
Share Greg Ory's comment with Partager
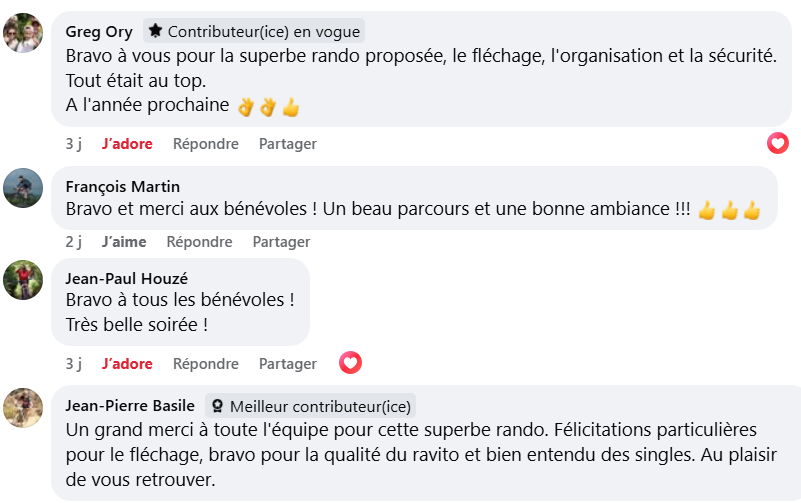pos(287,144)
